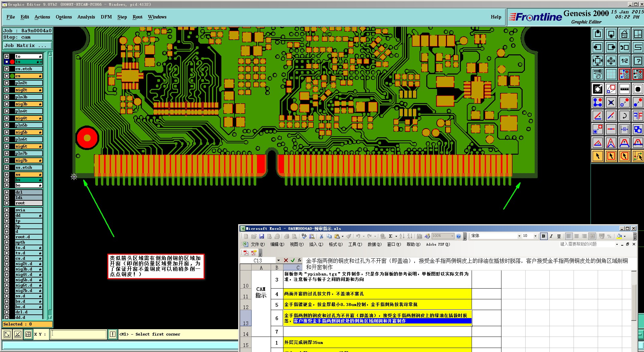Open the Actions menu
The width and height of the screenshot is (644, 352).
coord(42,17)
